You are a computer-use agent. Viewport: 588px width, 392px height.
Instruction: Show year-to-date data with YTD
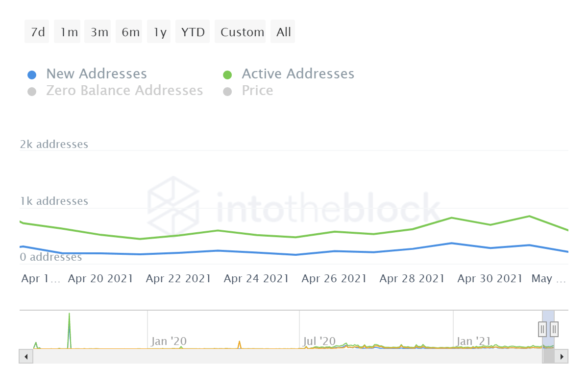(193, 32)
